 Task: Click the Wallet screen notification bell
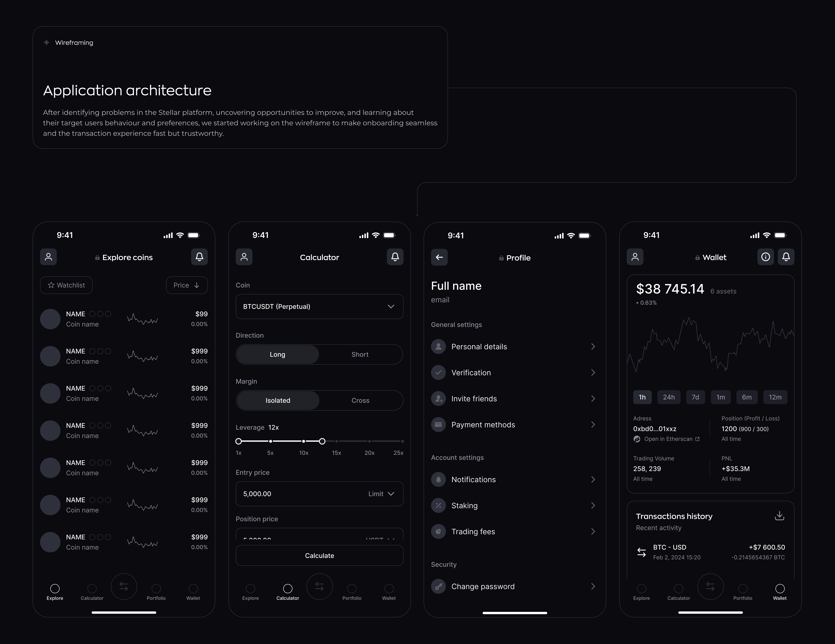(x=786, y=257)
